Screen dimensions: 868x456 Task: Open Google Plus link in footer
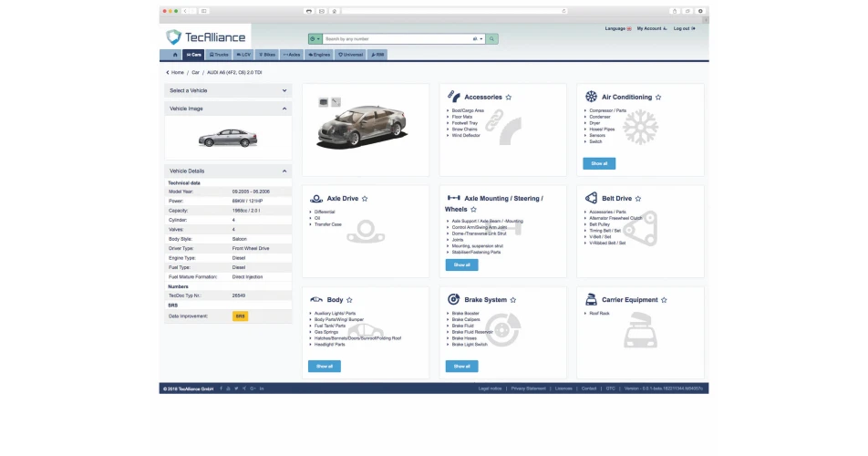point(253,389)
